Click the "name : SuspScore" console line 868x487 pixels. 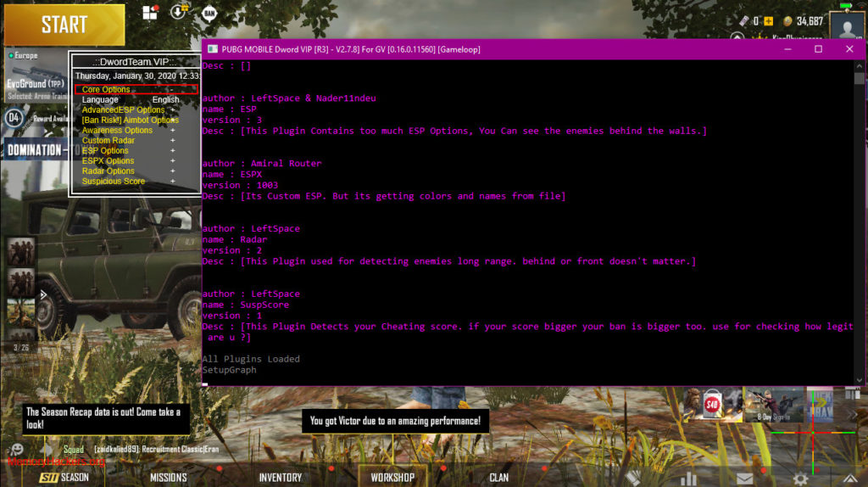[x=245, y=305]
